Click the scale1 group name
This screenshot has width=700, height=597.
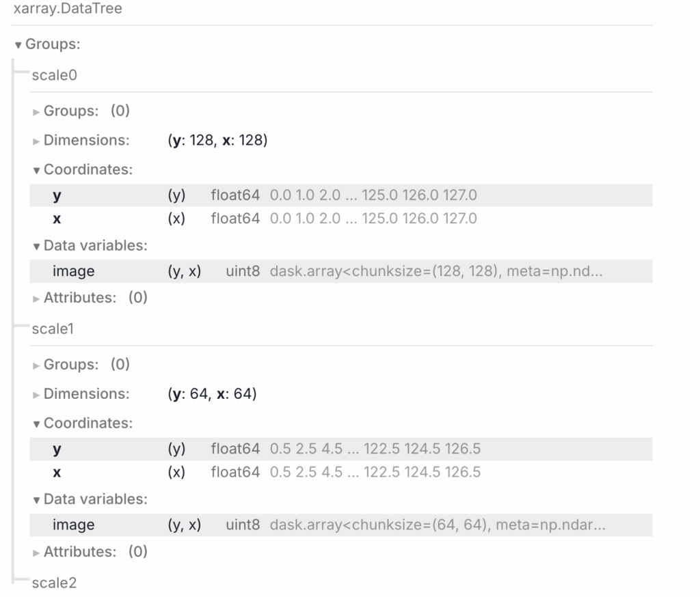pos(53,329)
